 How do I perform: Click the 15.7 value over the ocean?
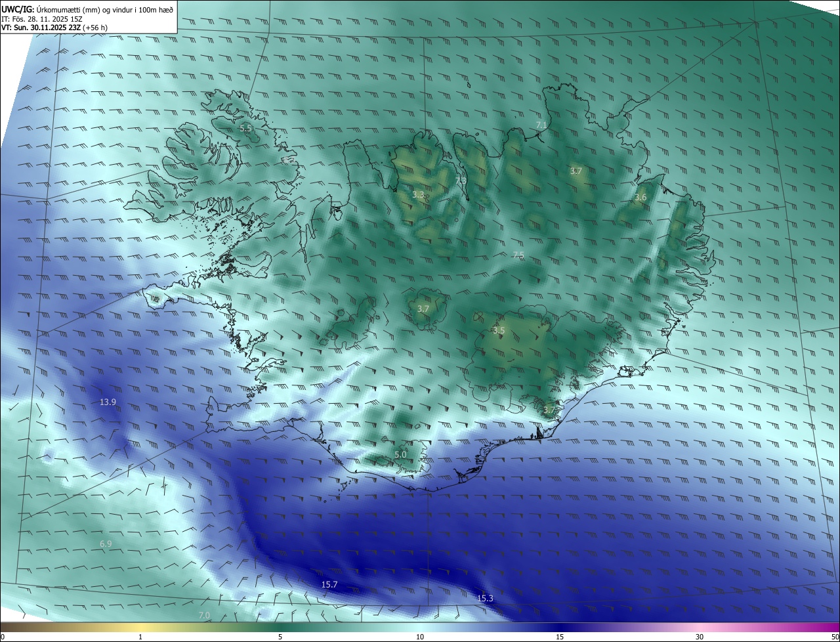[x=329, y=584]
